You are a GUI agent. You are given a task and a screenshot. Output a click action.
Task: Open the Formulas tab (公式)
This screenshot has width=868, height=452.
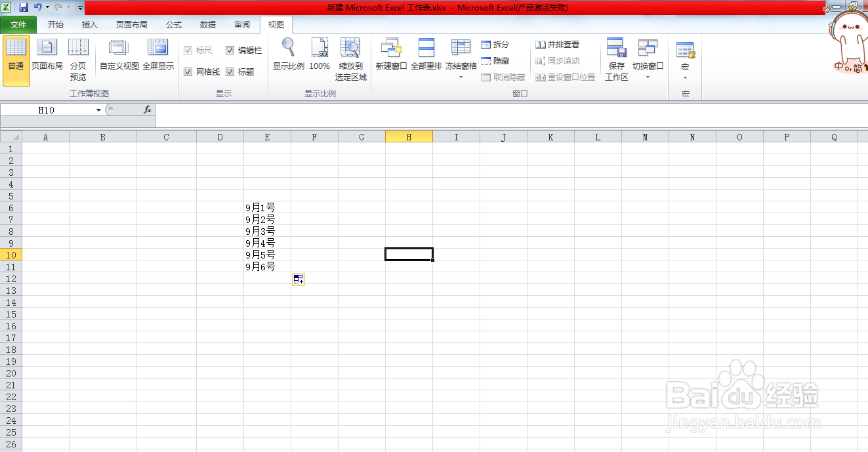tap(174, 25)
